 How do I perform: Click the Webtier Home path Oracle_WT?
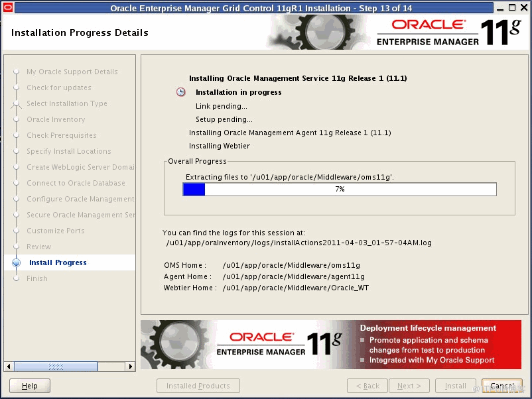point(296,288)
